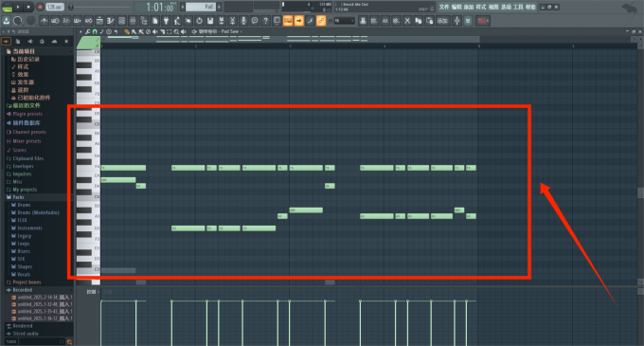Screen dimensions: 644x346
Task: Toggle the magnet snap icon in piano roll
Action: (x=95, y=31)
